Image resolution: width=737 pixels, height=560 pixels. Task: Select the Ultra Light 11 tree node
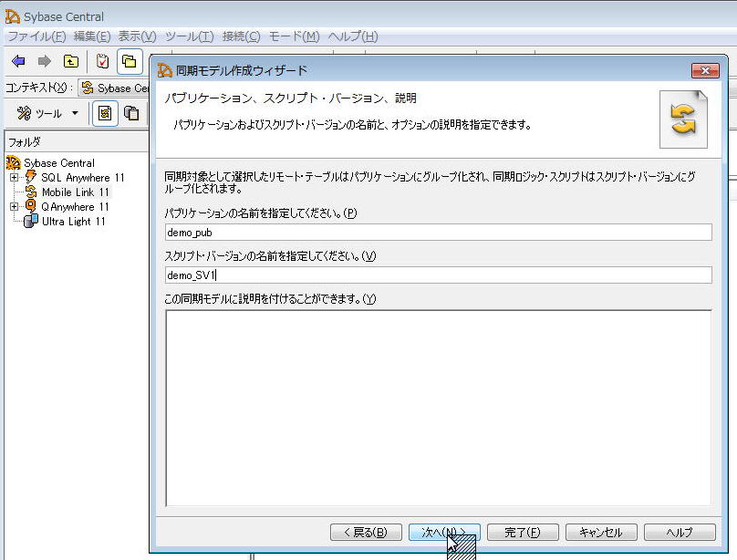(73, 222)
